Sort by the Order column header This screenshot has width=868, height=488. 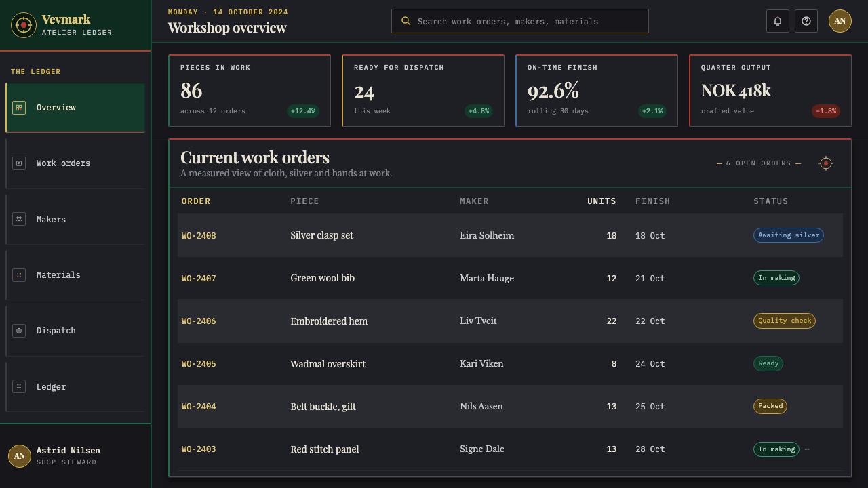pyautogui.click(x=196, y=201)
